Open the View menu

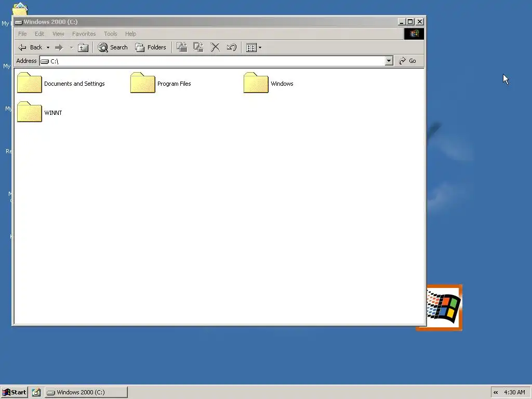click(x=58, y=34)
